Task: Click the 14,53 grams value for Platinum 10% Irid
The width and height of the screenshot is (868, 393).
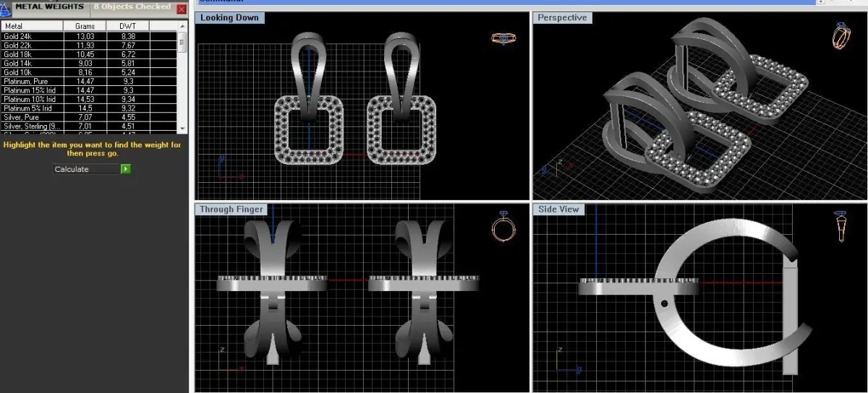Action: click(x=85, y=99)
